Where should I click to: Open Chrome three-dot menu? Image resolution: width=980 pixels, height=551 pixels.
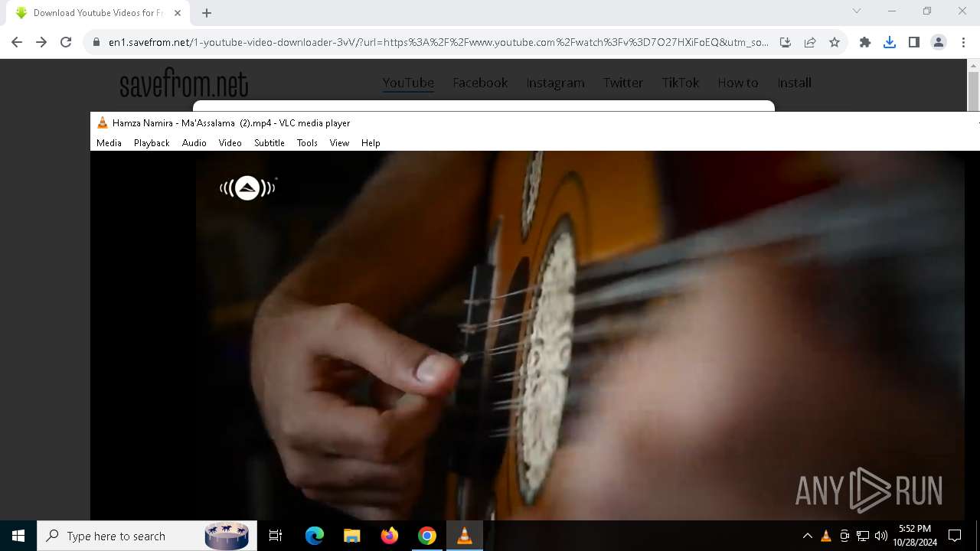[963, 43]
